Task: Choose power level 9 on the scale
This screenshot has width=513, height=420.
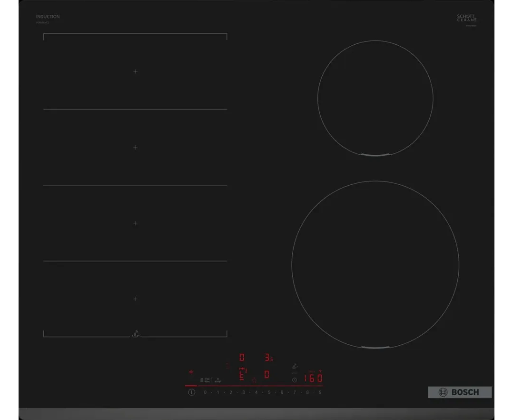Action: click(x=320, y=392)
